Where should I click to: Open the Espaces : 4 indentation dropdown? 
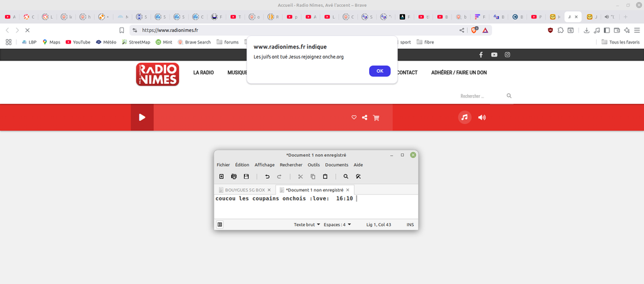pos(337,224)
